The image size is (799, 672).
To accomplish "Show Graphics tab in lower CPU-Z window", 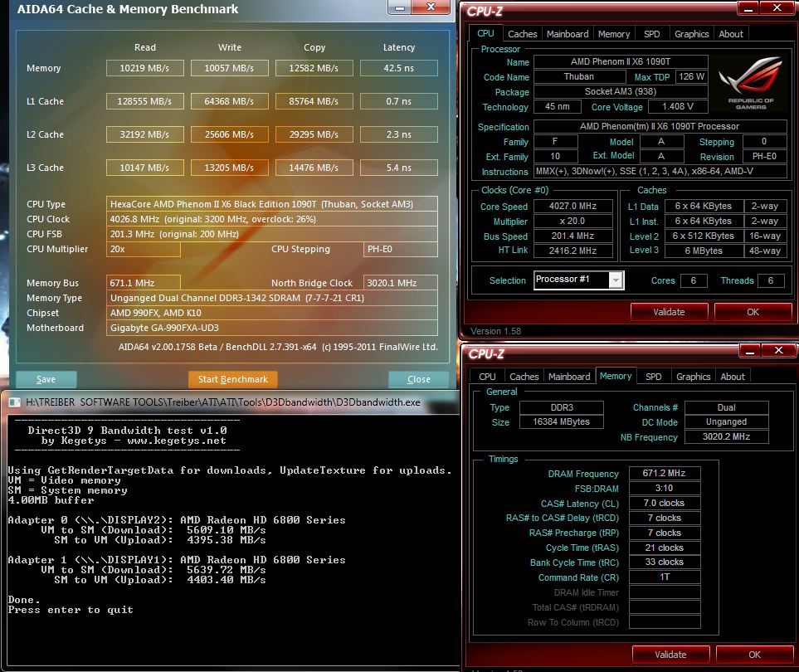I will click(693, 377).
